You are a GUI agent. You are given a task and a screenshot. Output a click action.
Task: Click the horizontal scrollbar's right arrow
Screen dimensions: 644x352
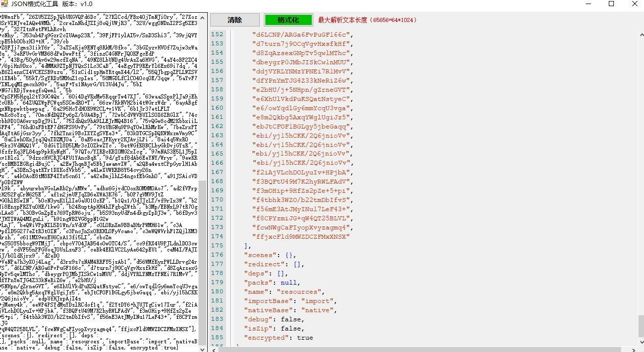coord(634,349)
